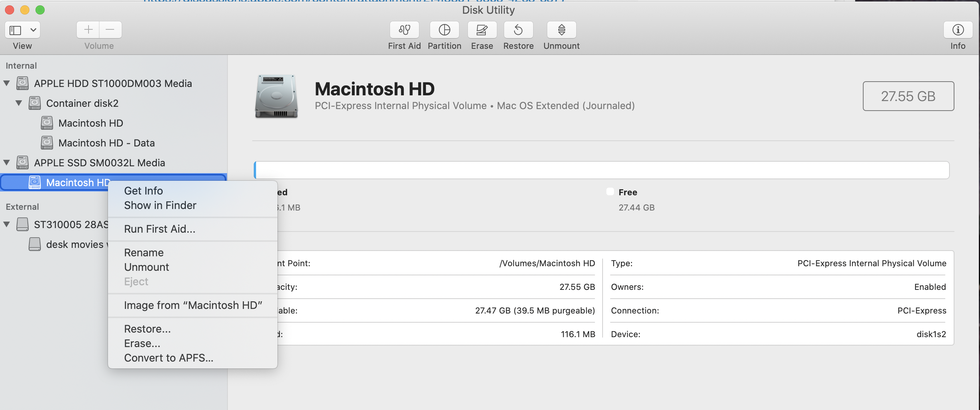Click the Macintosh HD volume icon under Container disk2
The width and height of the screenshot is (980, 410).
point(47,123)
